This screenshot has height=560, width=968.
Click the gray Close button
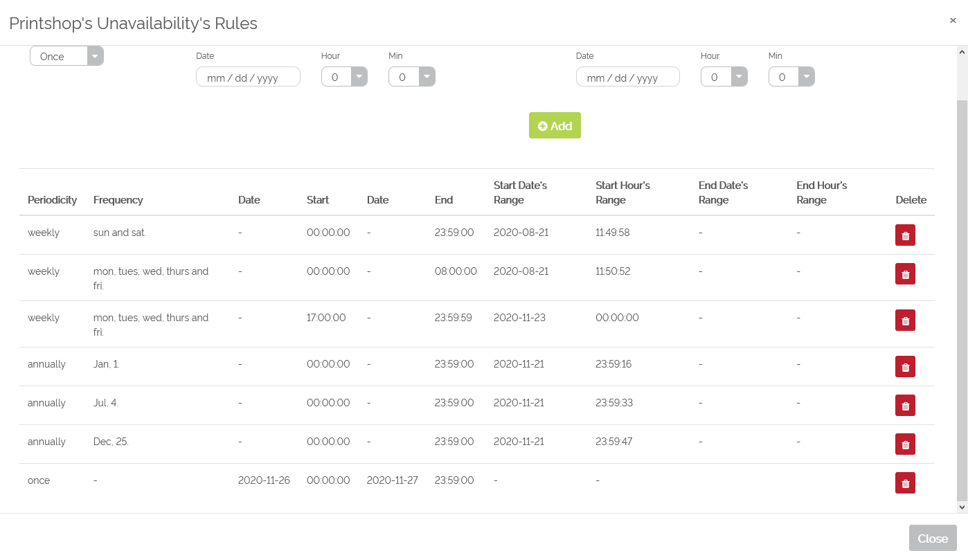coord(933,538)
